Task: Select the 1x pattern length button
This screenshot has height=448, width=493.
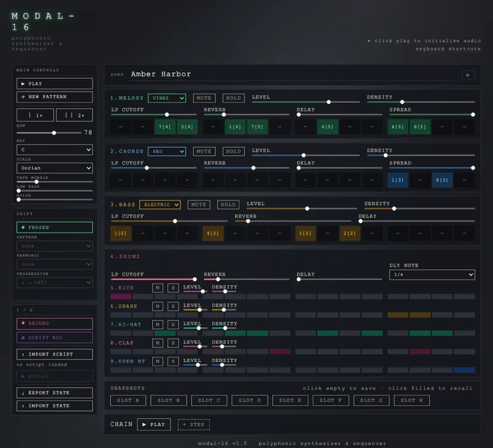Action: point(35,115)
